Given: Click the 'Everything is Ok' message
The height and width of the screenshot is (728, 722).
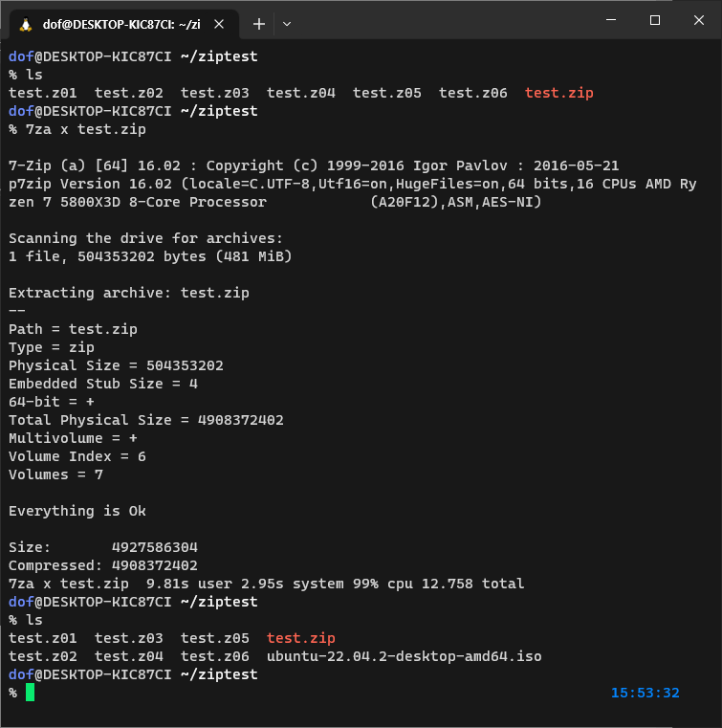Looking at the screenshot, I should 77,511.
